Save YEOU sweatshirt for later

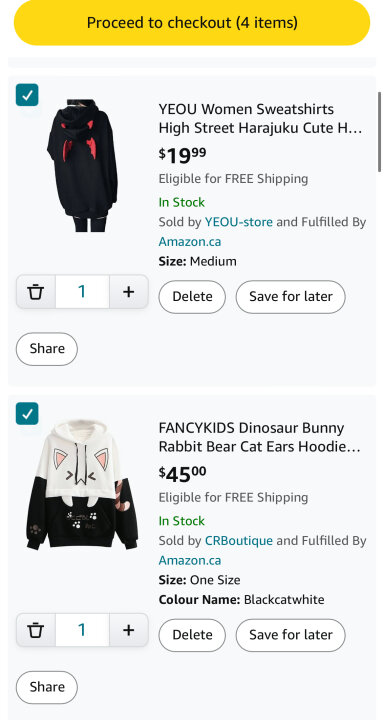(x=291, y=297)
